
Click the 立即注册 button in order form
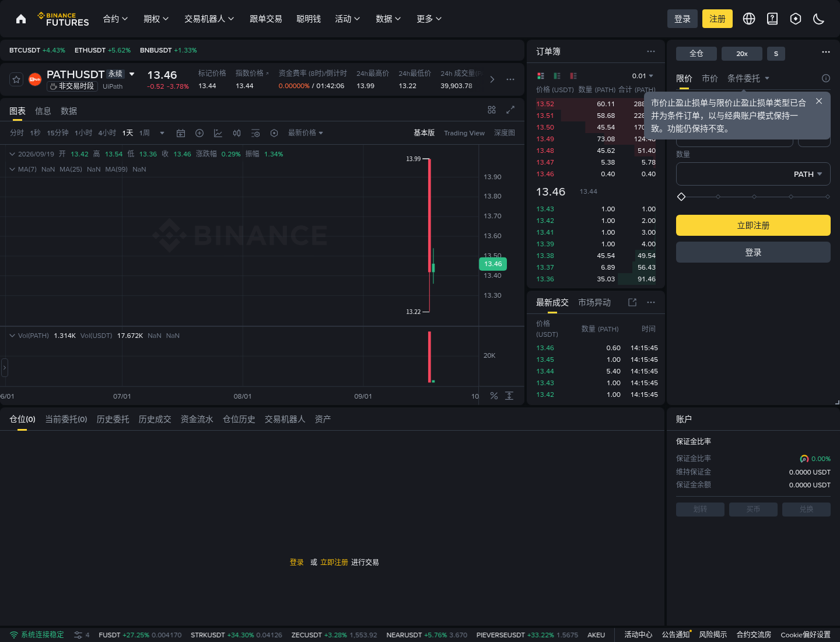[753, 225]
